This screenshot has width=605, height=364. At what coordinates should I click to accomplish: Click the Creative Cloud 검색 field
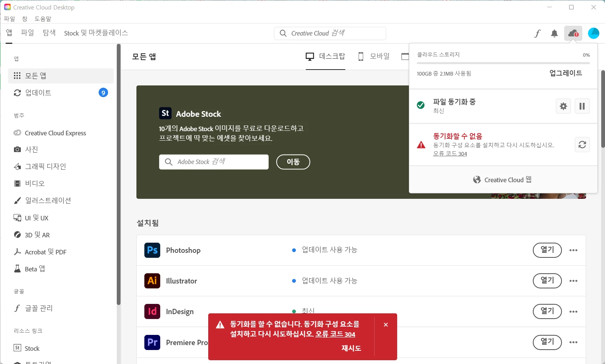coord(330,33)
